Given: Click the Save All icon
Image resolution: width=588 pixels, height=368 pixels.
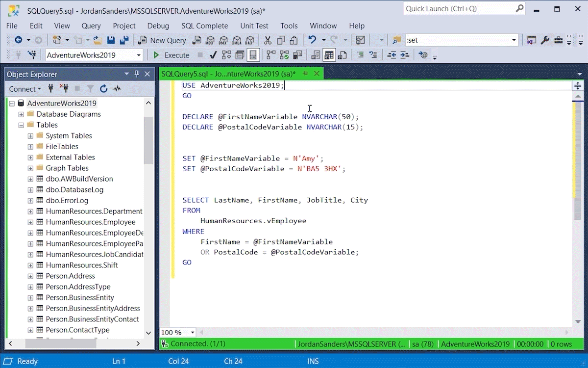Looking at the screenshot, I should tap(124, 40).
